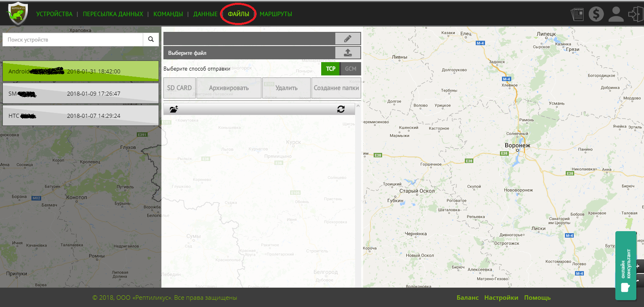Open the user profile icon

tap(616, 14)
